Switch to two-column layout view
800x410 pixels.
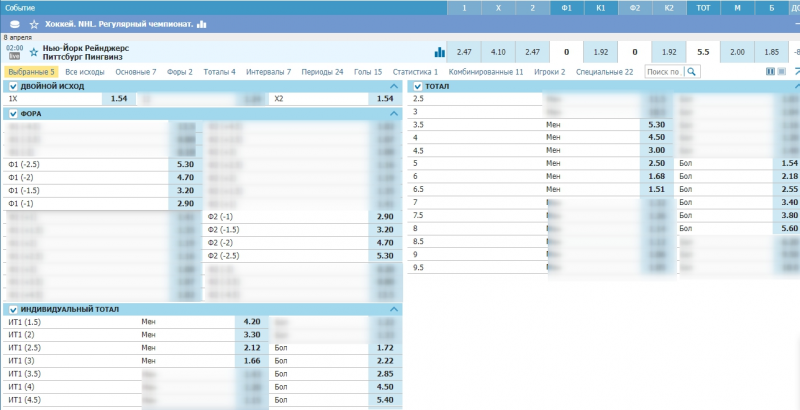770,72
